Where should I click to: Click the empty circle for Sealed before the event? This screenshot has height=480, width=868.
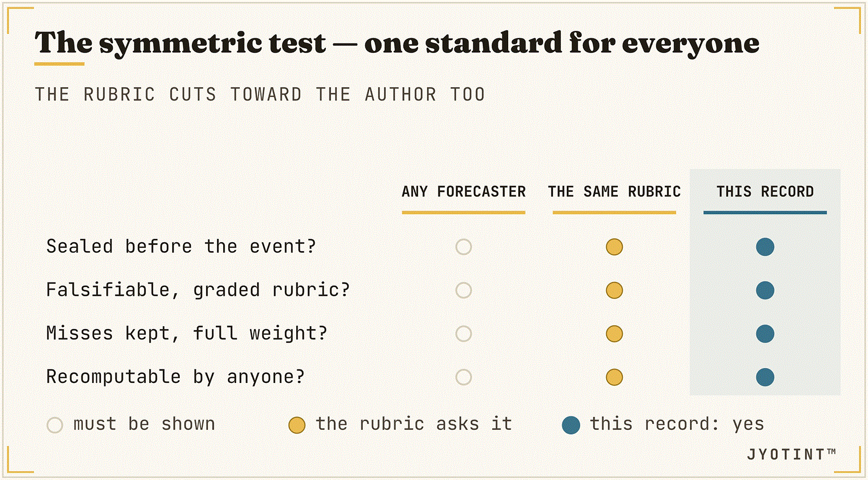pyautogui.click(x=463, y=247)
